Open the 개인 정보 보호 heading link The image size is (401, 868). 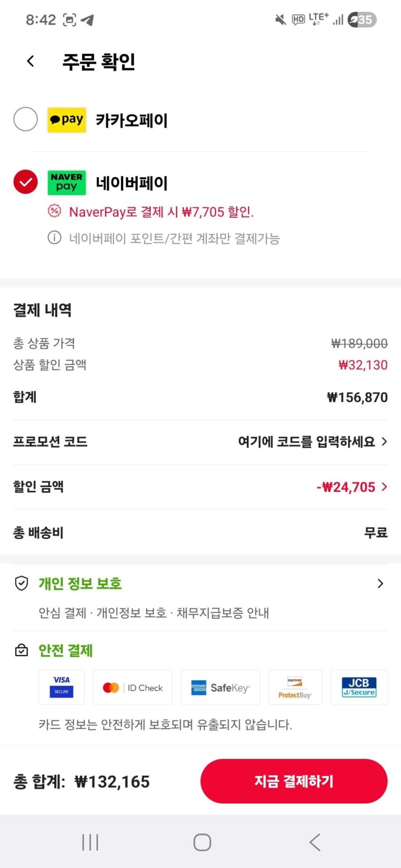[80, 583]
